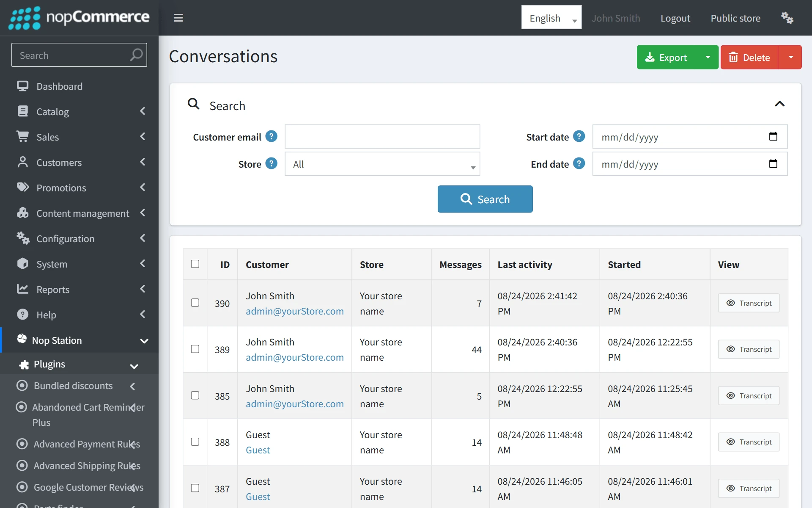Screen dimensions: 812x508
Task: Click the Dashboard monitor icon
Action: point(22,86)
